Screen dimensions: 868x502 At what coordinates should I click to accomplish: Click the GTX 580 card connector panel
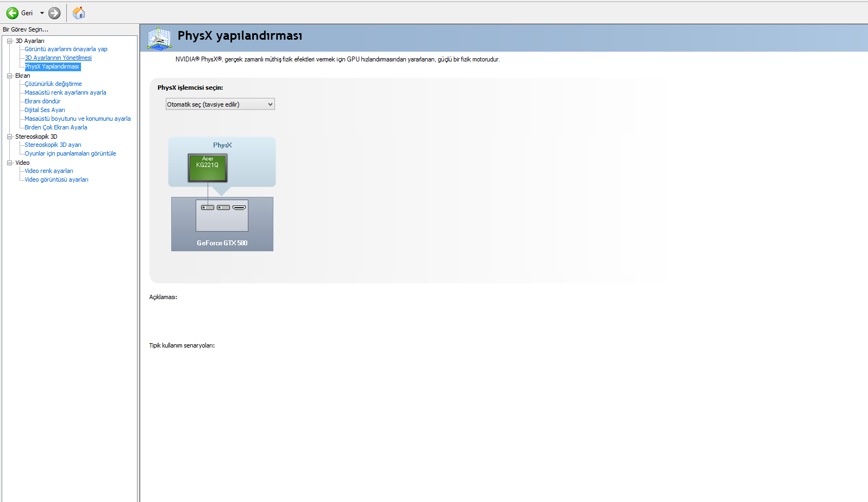click(x=222, y=215)
